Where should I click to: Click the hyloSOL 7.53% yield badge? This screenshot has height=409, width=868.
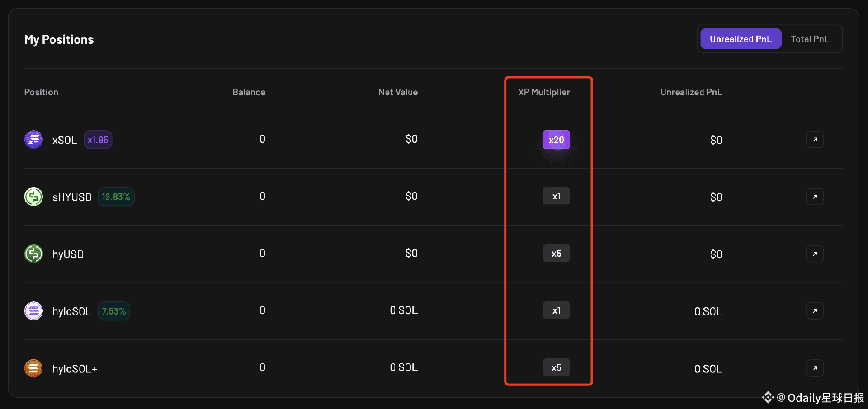pos(113,311)
